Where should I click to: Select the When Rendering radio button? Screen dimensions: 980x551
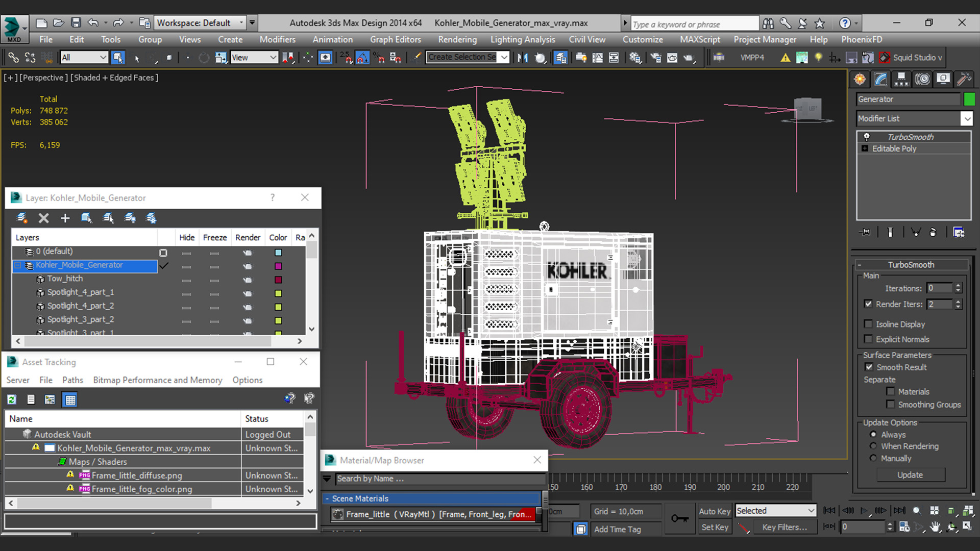pos(873,446)
